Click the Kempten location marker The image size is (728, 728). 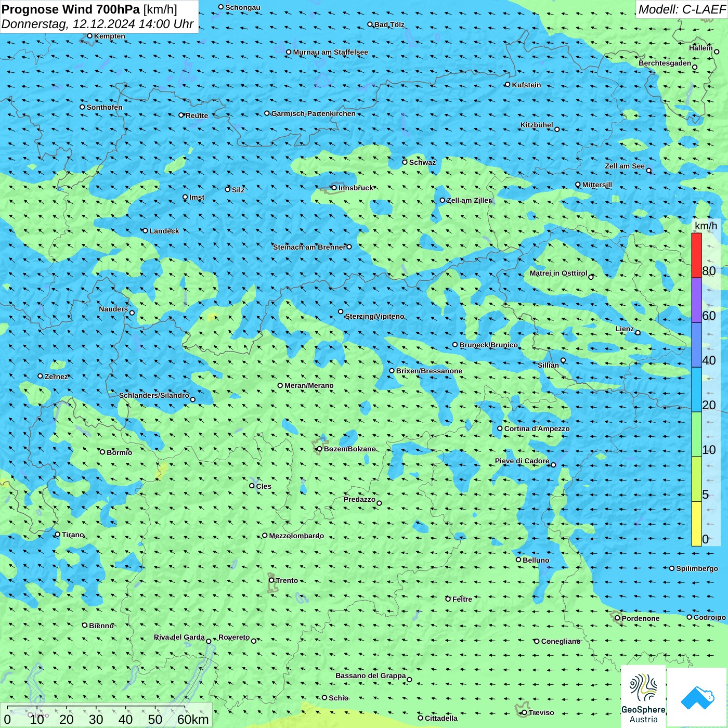[89, 36]
